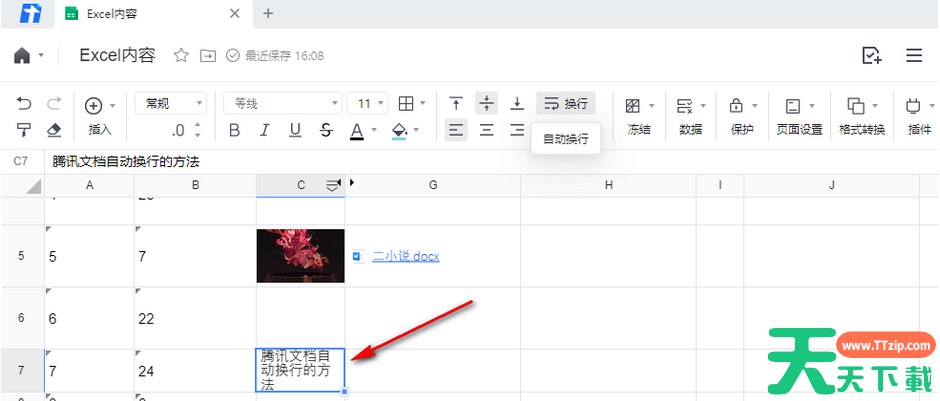Click the column C filter icon
The width and height of the screenshot is (940, 401).
333,186
